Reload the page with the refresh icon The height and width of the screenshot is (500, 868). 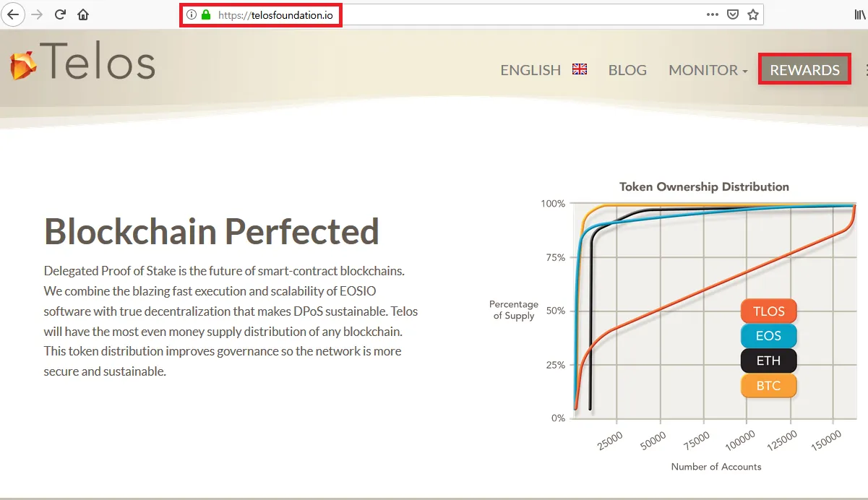click(61, 14)
